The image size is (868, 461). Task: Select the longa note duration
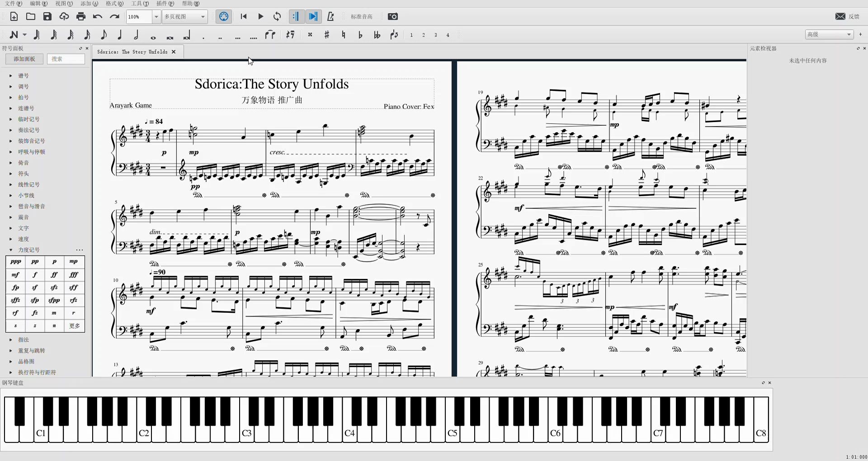click(x=187, y=35)
